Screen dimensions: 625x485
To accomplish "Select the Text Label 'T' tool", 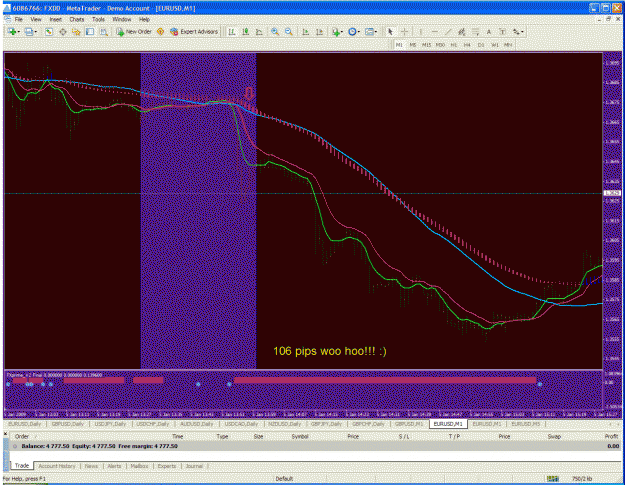I will pos(502,32).
